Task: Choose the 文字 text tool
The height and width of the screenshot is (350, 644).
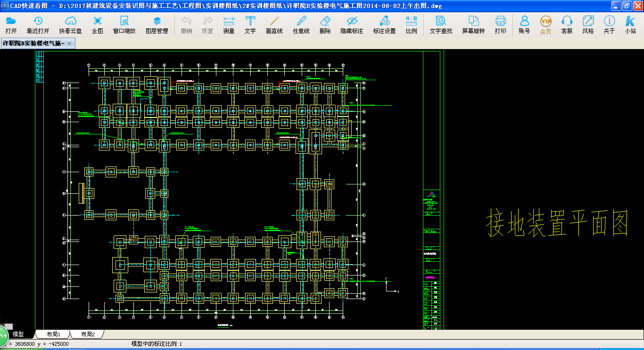Action: (x=250, y=25)
